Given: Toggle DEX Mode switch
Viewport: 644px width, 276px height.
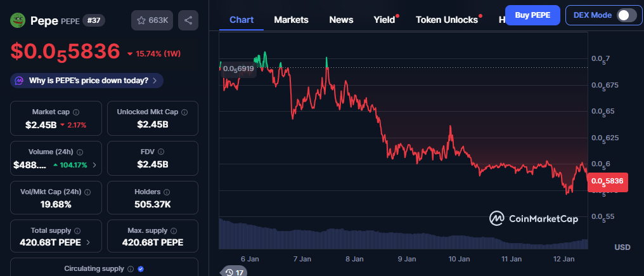Looking at the screenshot, I should tap(626, 15).
